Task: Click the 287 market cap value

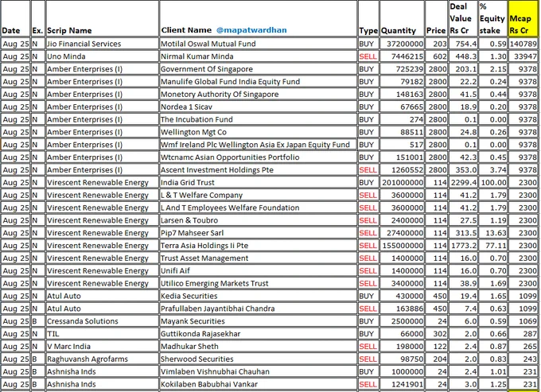Action: click(530, 334)
